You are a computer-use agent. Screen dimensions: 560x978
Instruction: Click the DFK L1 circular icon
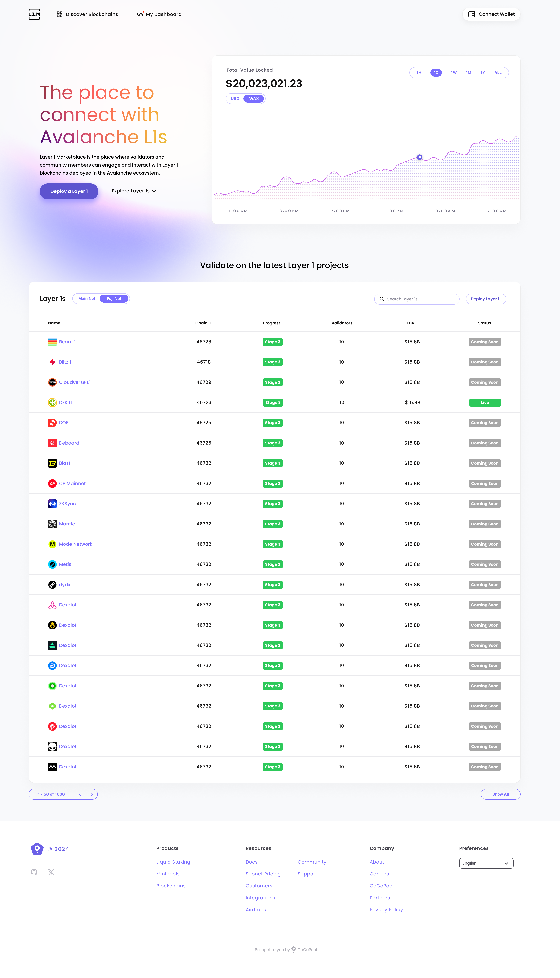(x=52, y=402)
